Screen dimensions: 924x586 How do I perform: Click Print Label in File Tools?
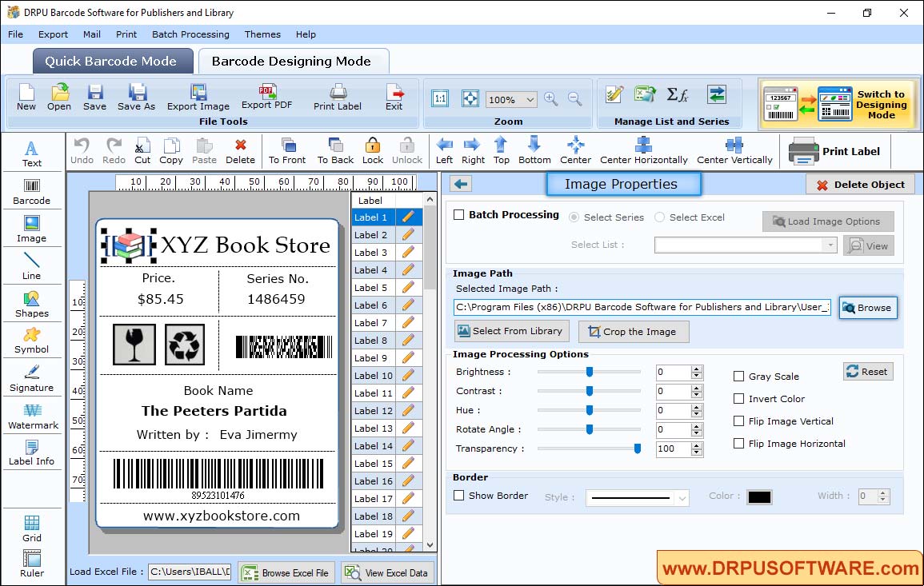pyautogui.click(x=338, y=98)
